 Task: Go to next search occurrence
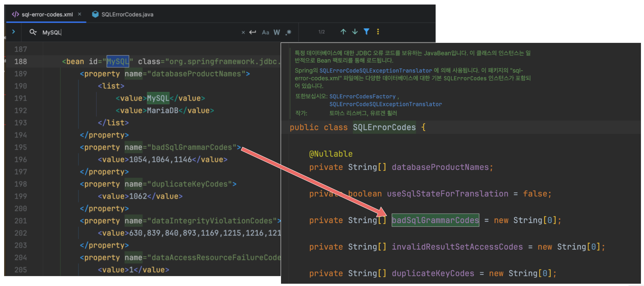point(355,32)
